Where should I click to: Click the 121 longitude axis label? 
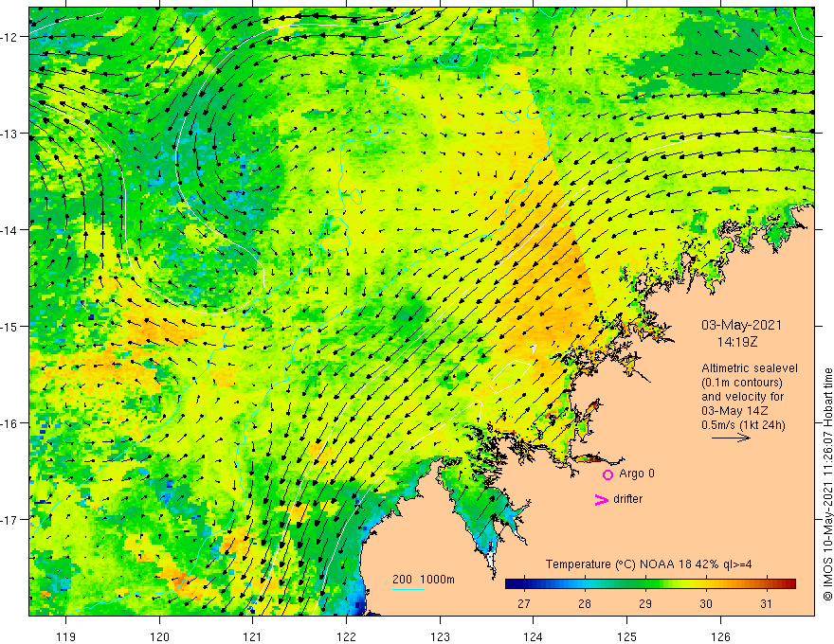point(253,637)
